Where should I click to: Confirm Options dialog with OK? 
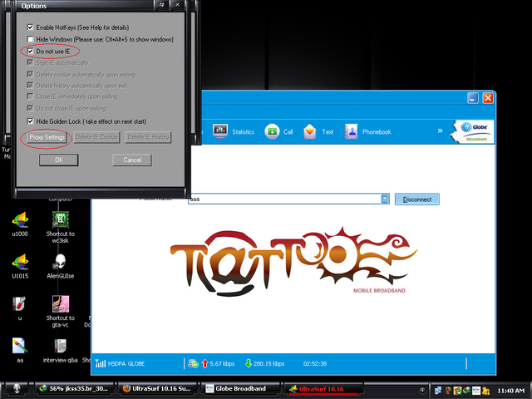click(x=59, y=160)
